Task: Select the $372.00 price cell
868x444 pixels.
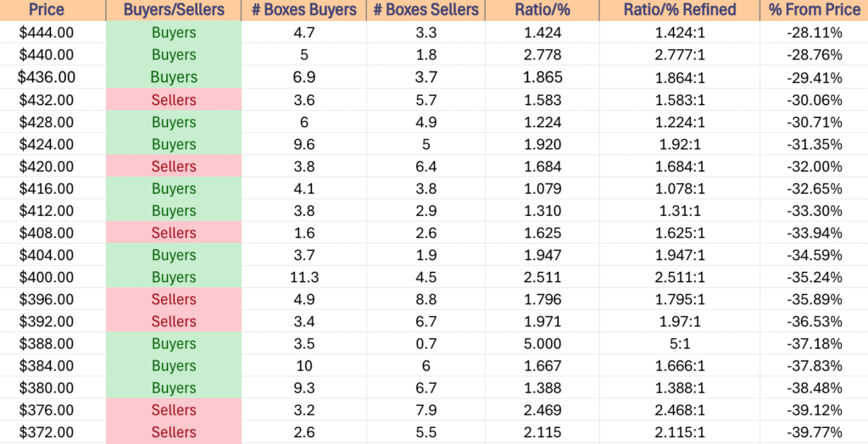Action: [47, 432]
